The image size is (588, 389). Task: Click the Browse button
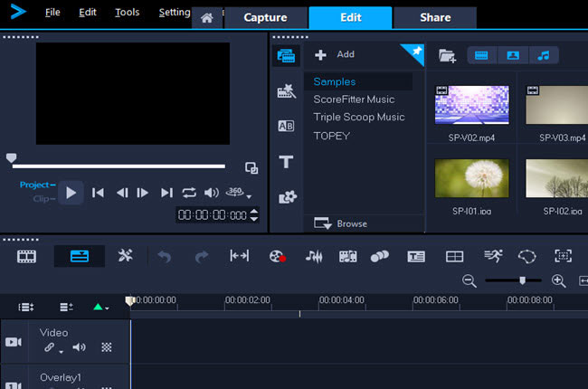click(x=340, y=223)
